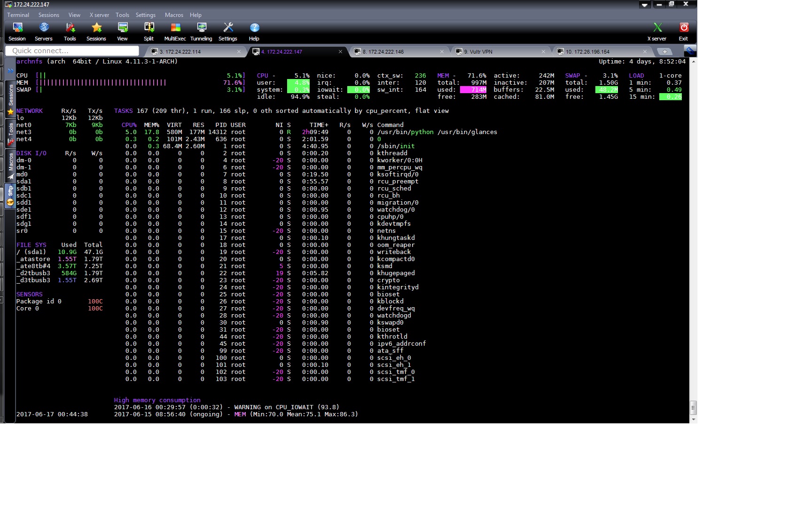Open the Servers toolbar icon
Image resolution: width=812 pixels, height=508 pixels.
(44, 31)
